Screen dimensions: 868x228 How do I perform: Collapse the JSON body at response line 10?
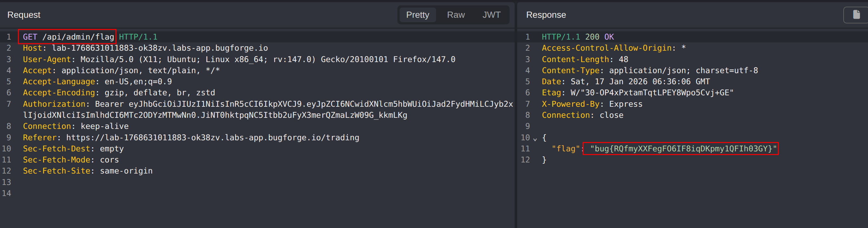(535, 138)
